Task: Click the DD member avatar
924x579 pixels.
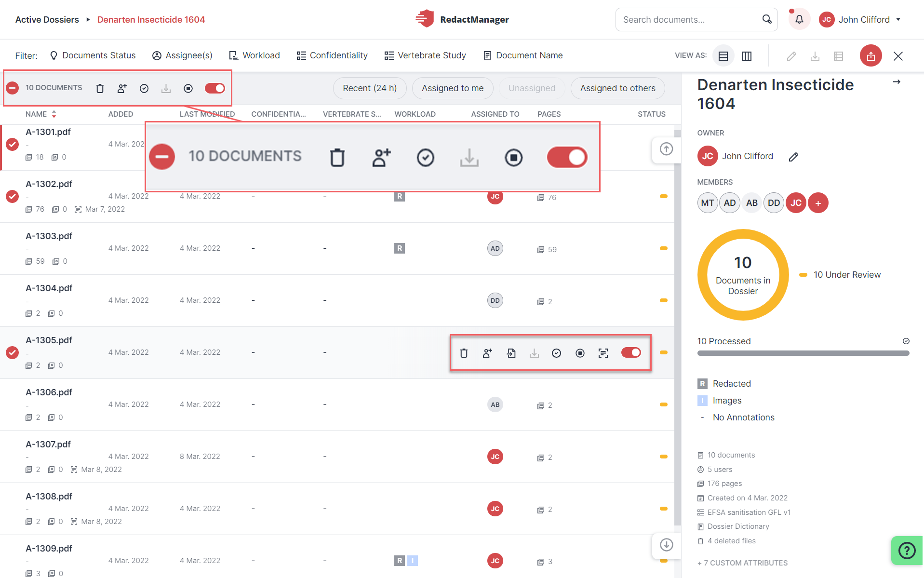Action: click(x=774, y=203)
